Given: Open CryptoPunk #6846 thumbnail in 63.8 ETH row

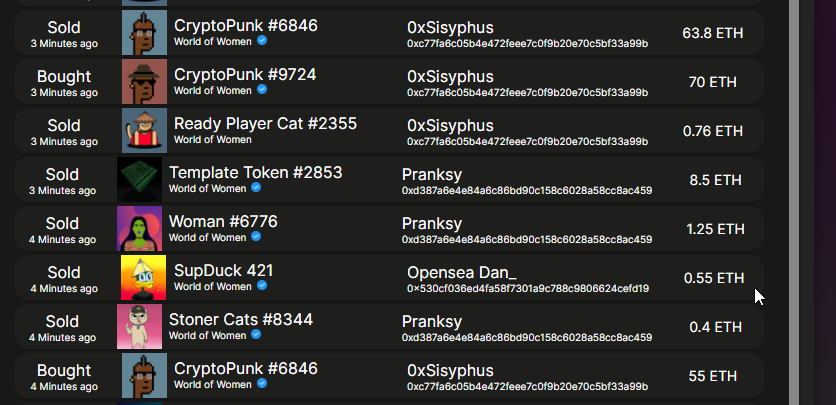Looking at the screenshot, I should [144, 33].
